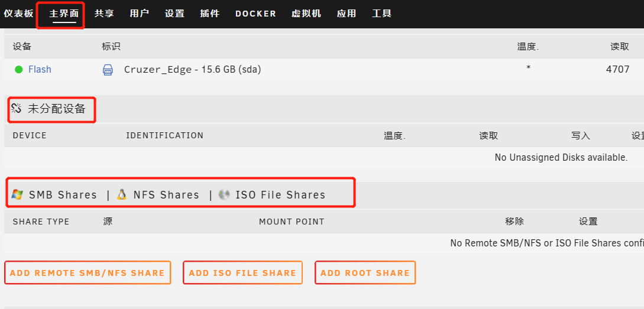Image resolution: width=644 pixels, height=309 pixels.
Task: Switch to the DOCKER tab
Action: pyautogui.click(x=255, y=14)
